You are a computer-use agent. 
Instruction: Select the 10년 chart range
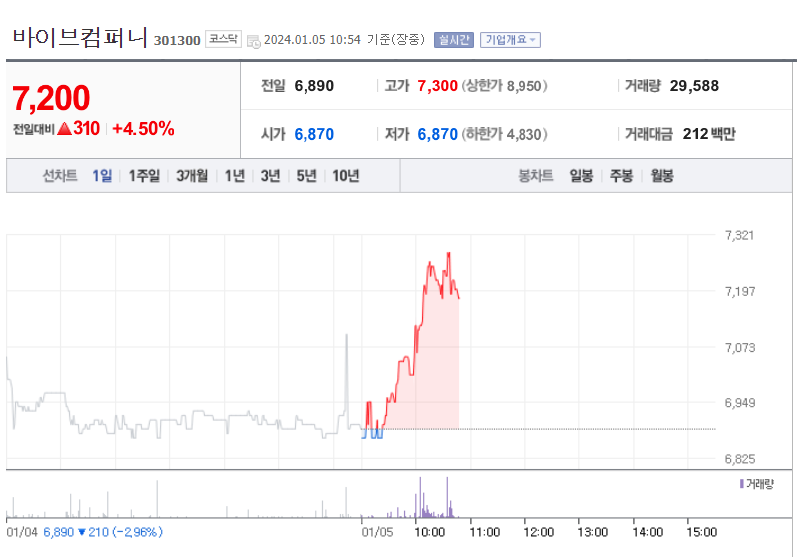pyautogui.click(x=346, y=176)
